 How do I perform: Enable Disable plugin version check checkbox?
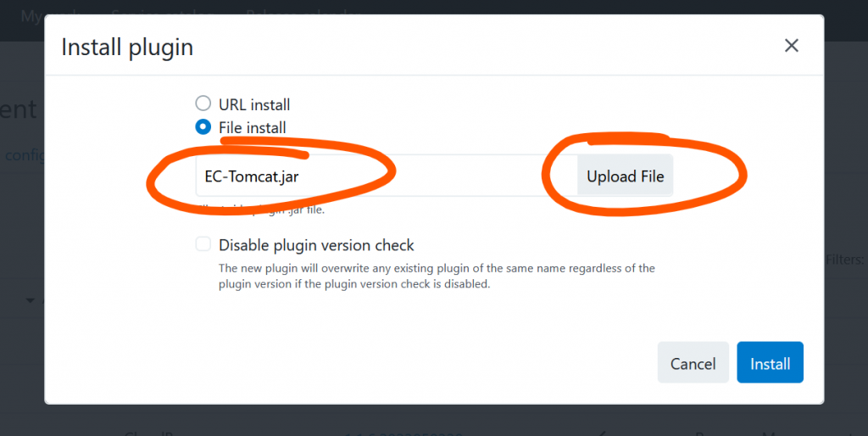coord(203,245)
